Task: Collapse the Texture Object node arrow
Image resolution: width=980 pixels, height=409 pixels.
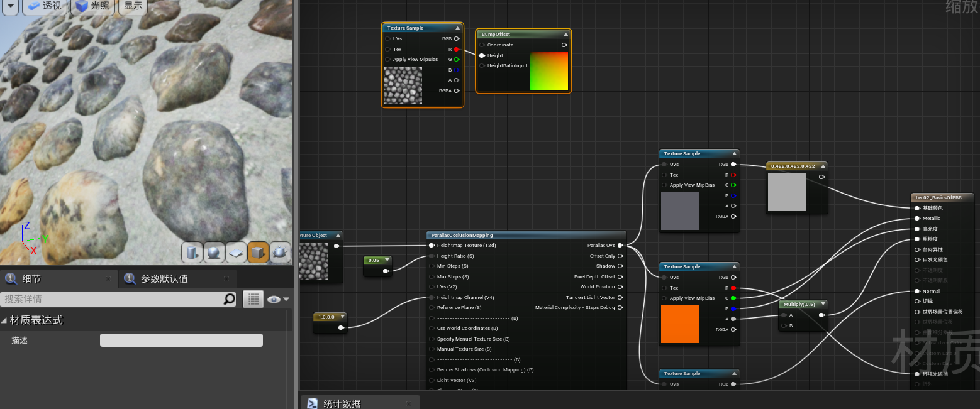Action: [x=338, y=235]
